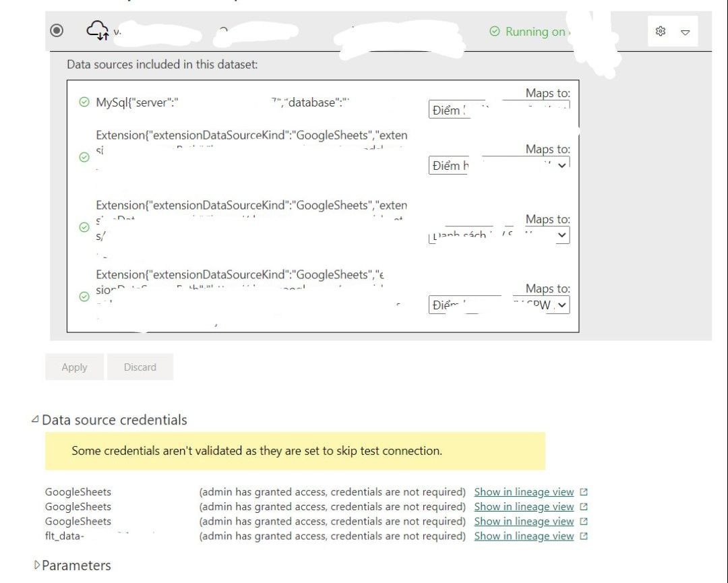Open the first GoogleSheets Maps to dropdown
Image resolution: width=728 pixels, height=583 pixels.
tap(499, 165)
